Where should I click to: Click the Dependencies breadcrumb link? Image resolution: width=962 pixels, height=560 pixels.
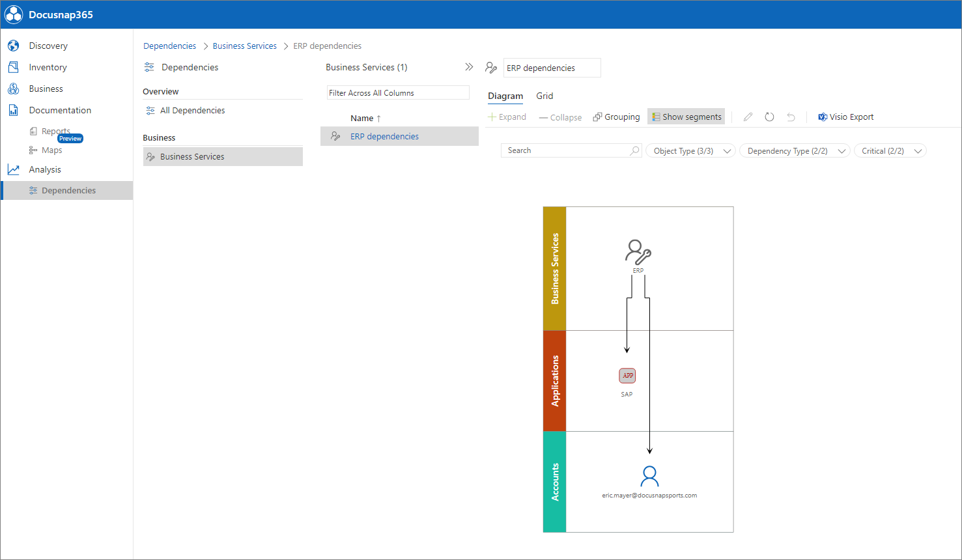pyautogui.click(x=169, y=46)
